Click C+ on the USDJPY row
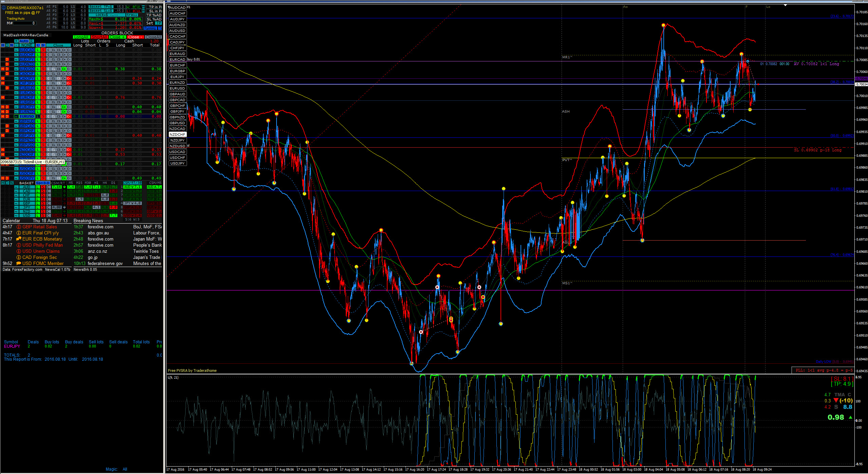The image size is (868, 474). point(64,178)
